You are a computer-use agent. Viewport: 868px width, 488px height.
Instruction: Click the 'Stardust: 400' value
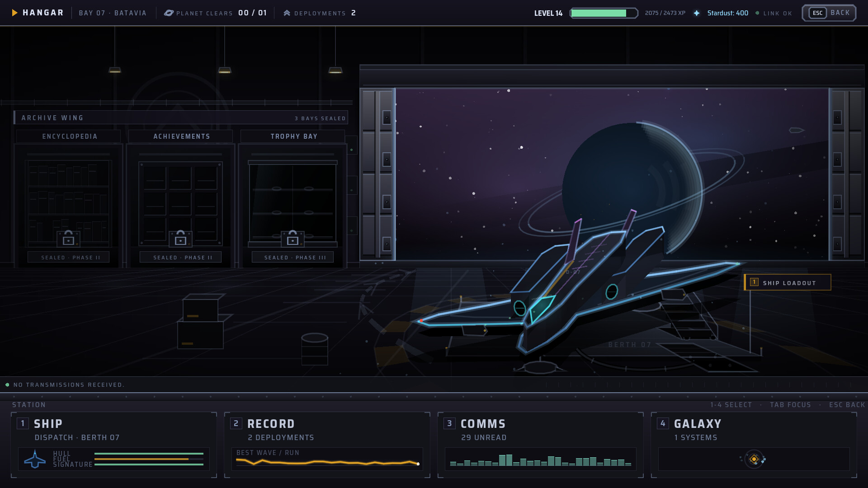[727, 13]
